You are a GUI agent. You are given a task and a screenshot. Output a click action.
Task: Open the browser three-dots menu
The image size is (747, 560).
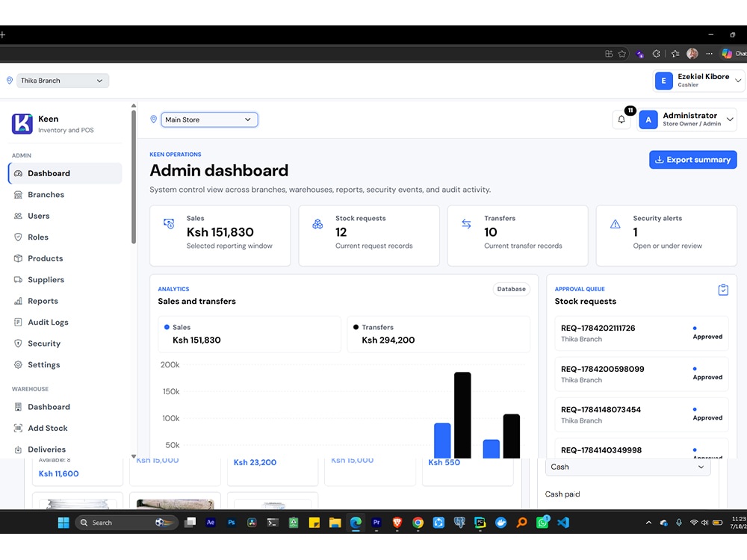coord(710,54)
